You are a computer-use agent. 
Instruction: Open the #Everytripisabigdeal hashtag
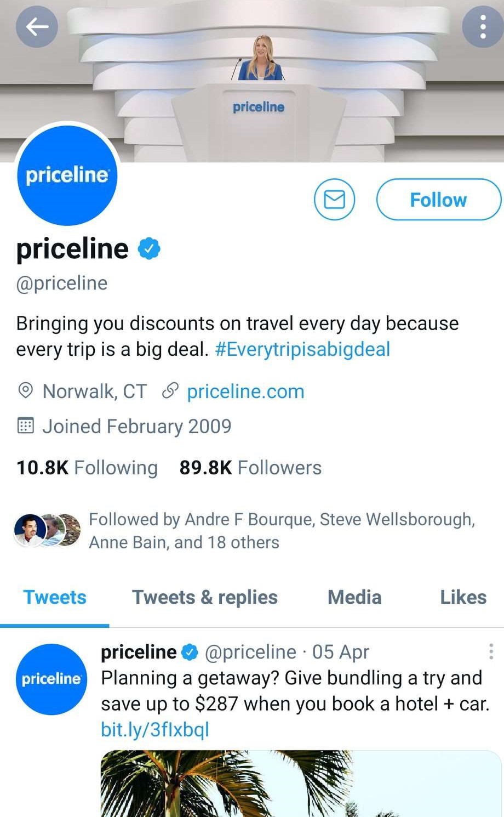[x=302, y=349]
